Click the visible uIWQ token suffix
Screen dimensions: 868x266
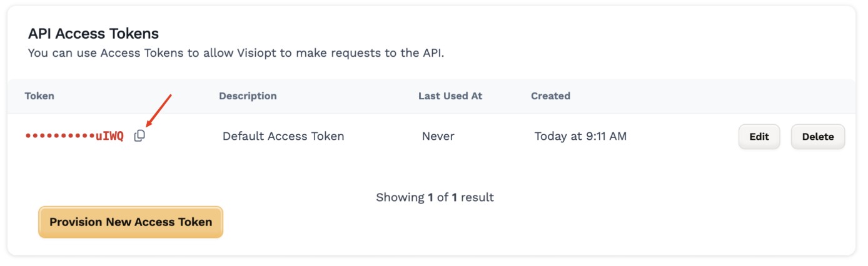coord(109,136)
